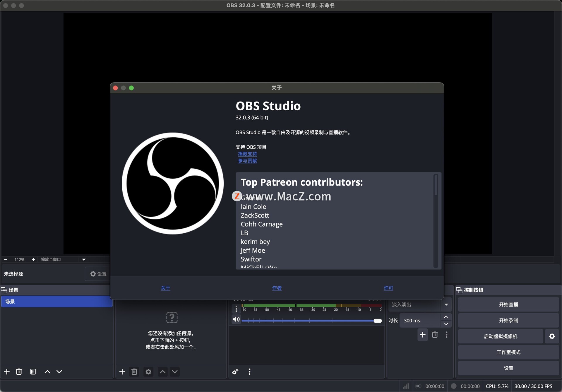Viewport: 562px width, 392px height.
Task: Open advanced audio properties gear icon
Action: [235, 372]
